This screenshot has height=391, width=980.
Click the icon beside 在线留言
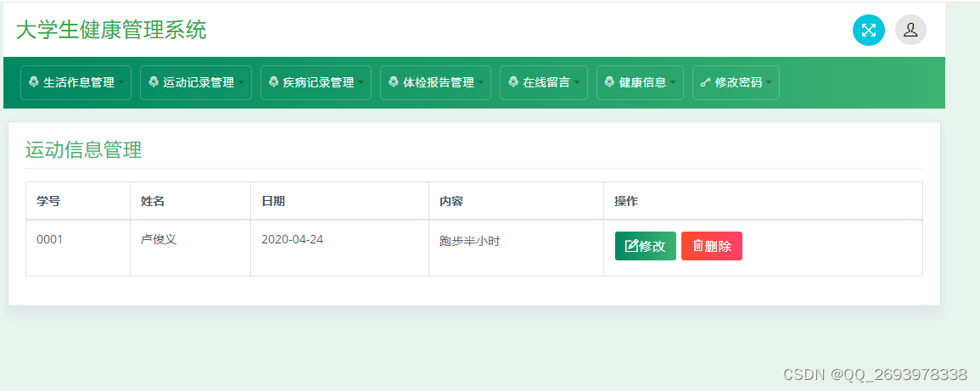click(x=513, y=81)
